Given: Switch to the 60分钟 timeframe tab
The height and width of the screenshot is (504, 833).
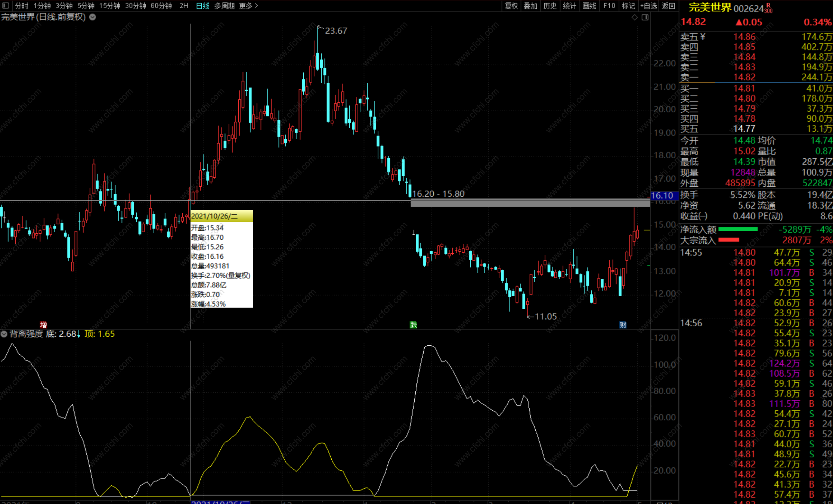Looking at the screenshot, I should [x=161, y=6].
